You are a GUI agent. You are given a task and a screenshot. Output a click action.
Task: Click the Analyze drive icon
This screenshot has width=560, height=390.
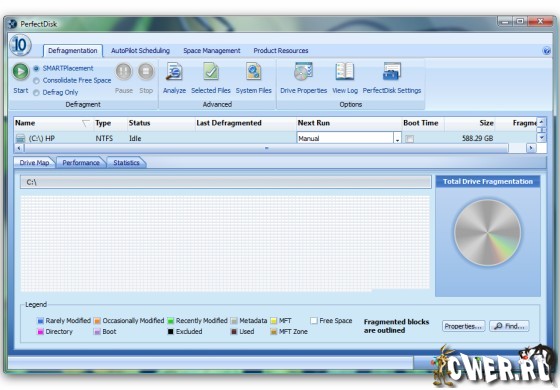[174, 71]
